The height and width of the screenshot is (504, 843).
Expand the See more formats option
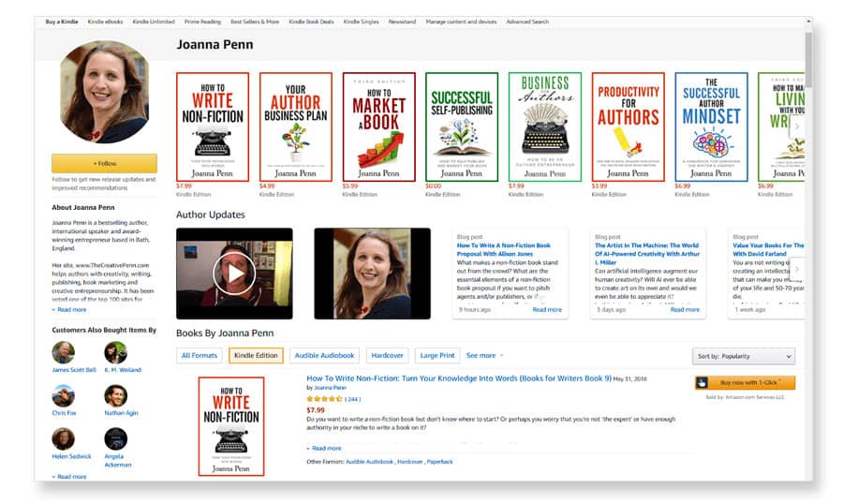(485, 356)
